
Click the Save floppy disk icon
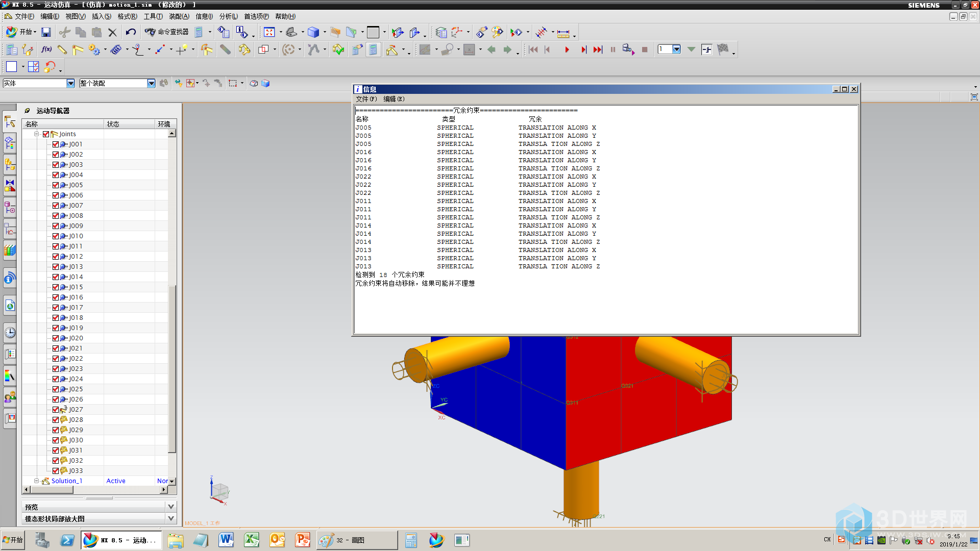pos(46,33)
